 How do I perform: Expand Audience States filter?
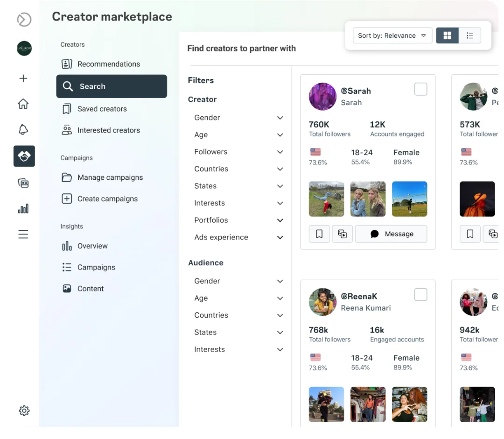click(x=238, y=332)
